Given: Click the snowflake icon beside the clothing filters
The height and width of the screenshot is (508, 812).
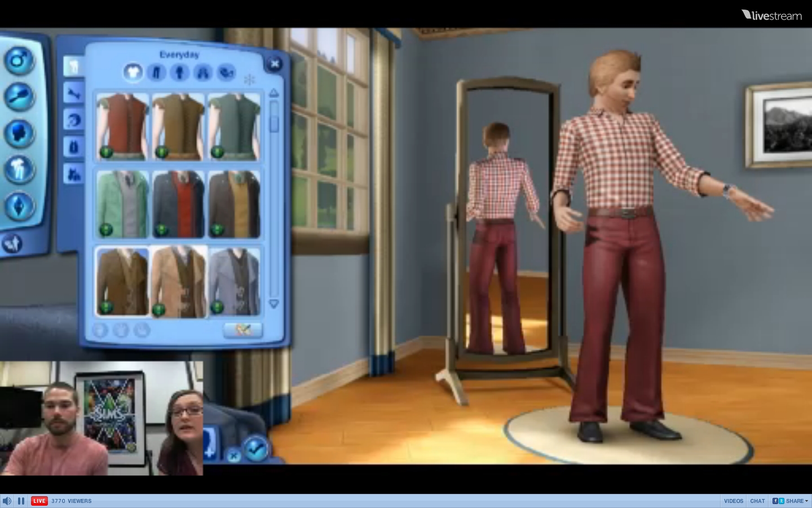Looking at the screenshot, I should 249,80.
